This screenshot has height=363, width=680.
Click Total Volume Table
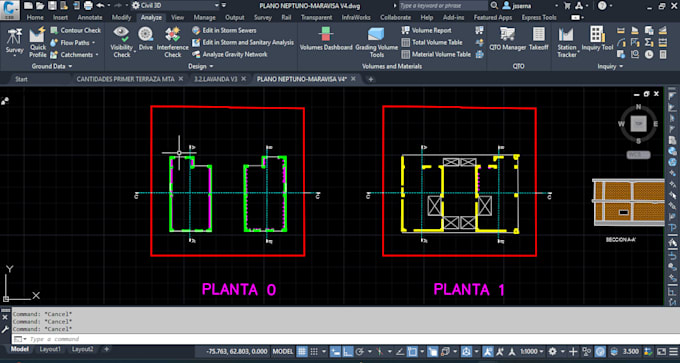(432, 43)
